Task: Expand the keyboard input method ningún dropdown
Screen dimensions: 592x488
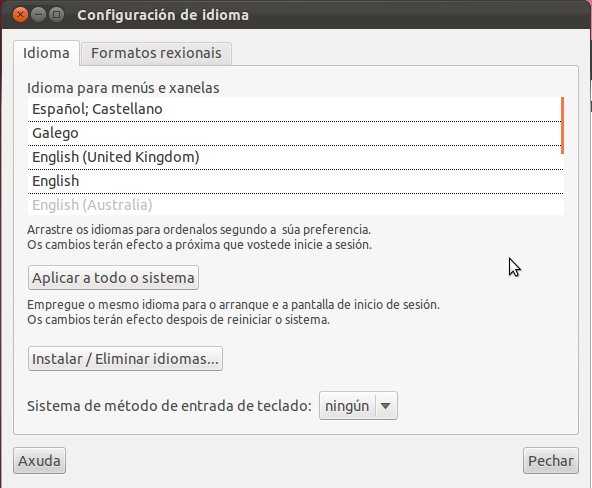Action: coord(358,406)
